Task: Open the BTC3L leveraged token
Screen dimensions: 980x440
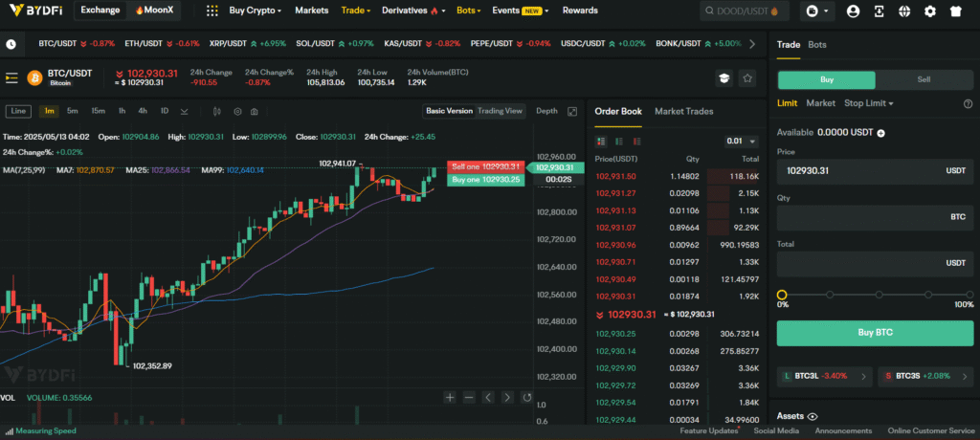Action: tap(825, 376)
